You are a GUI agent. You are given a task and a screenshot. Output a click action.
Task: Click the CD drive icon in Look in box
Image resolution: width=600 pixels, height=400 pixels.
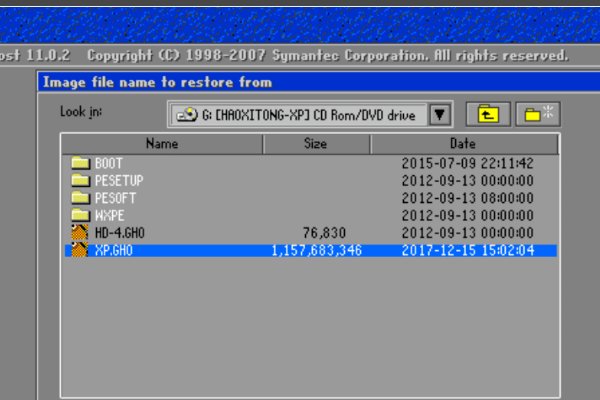tap(187, 115)
